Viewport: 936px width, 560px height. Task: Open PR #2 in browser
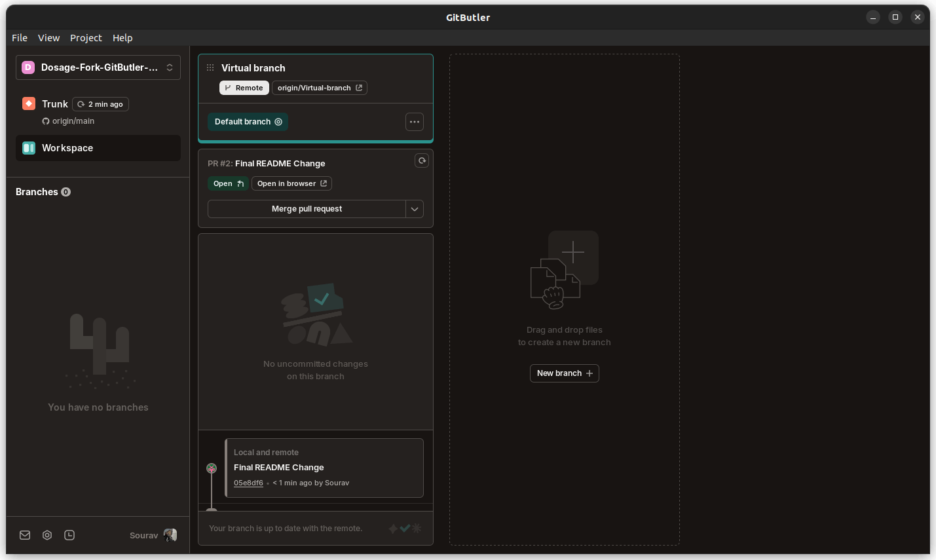[291, 183]
